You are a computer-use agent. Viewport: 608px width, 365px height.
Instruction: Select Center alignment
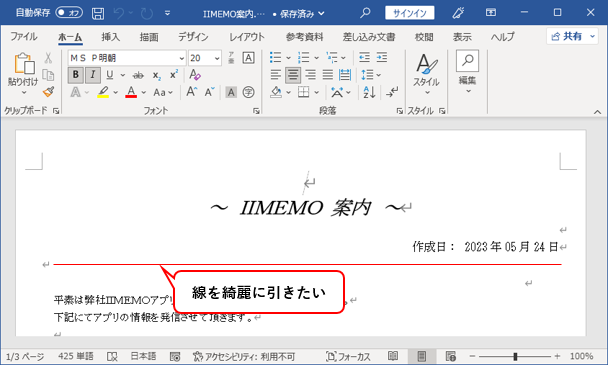pyautogui.click(x=293, y=75)
